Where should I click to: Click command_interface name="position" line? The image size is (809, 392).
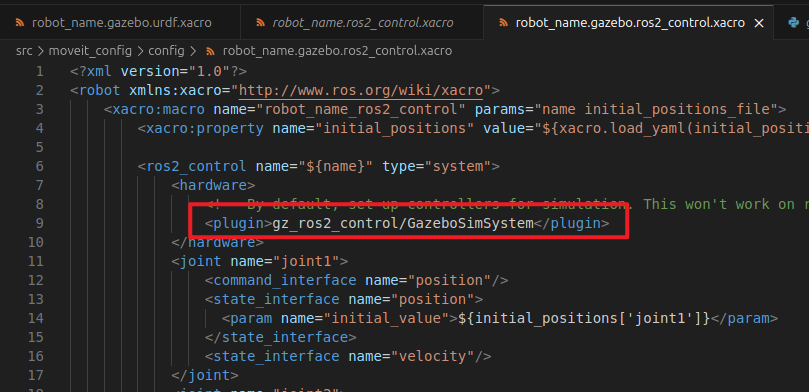pos(357,280)
